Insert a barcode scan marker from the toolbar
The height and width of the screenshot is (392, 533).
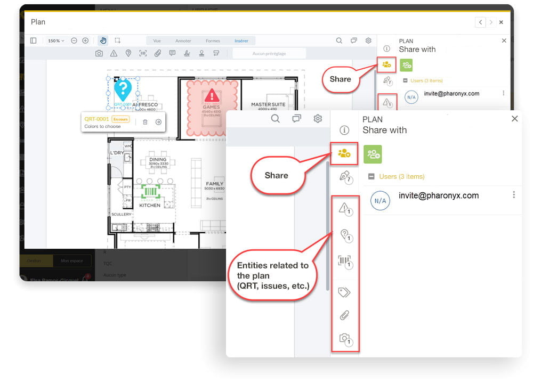(x=143, y=53)
